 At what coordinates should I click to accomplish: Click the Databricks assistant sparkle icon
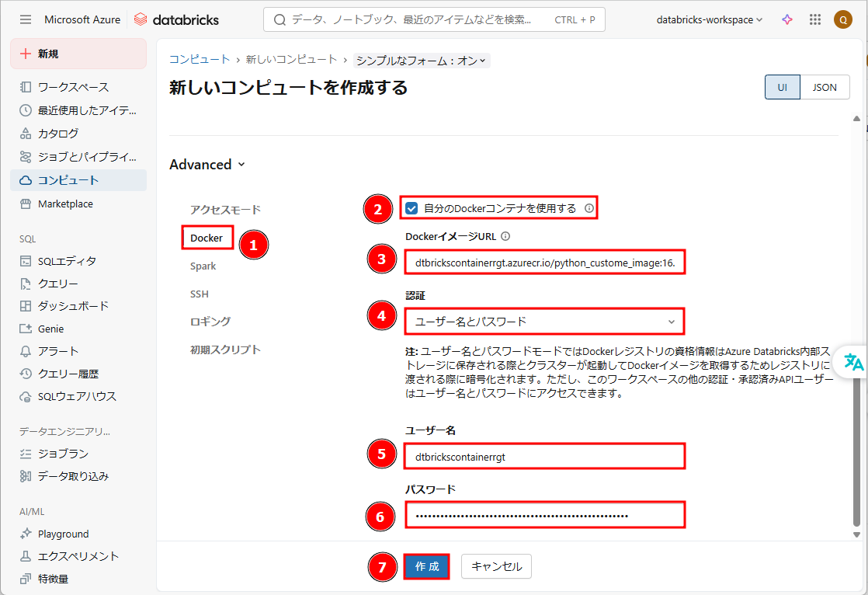click(787, 19)
